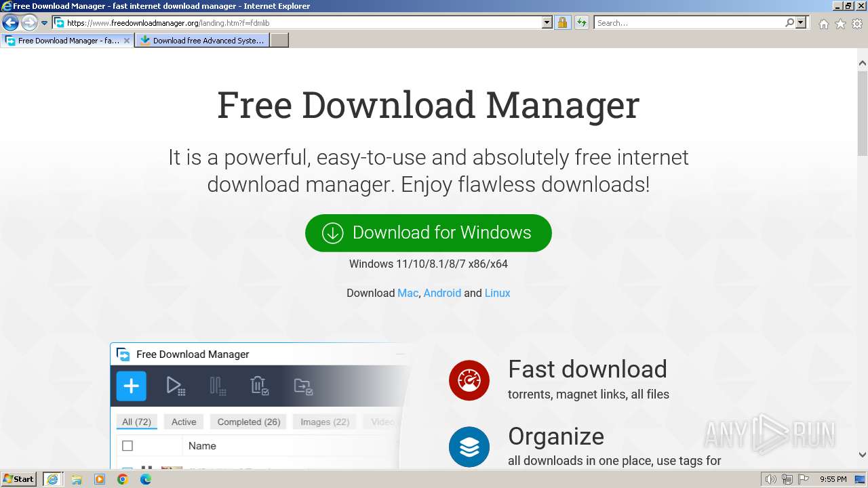Click the address bar URL field

(x=297, y=22)
